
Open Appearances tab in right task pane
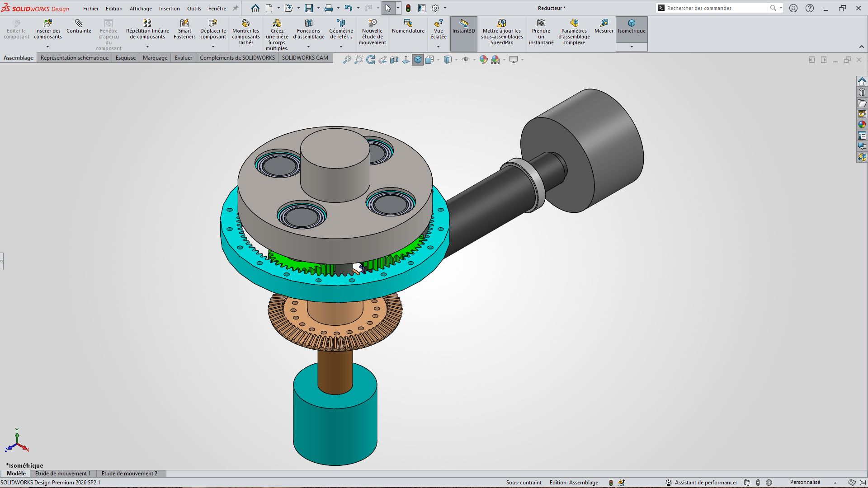(x=862, y=125)
